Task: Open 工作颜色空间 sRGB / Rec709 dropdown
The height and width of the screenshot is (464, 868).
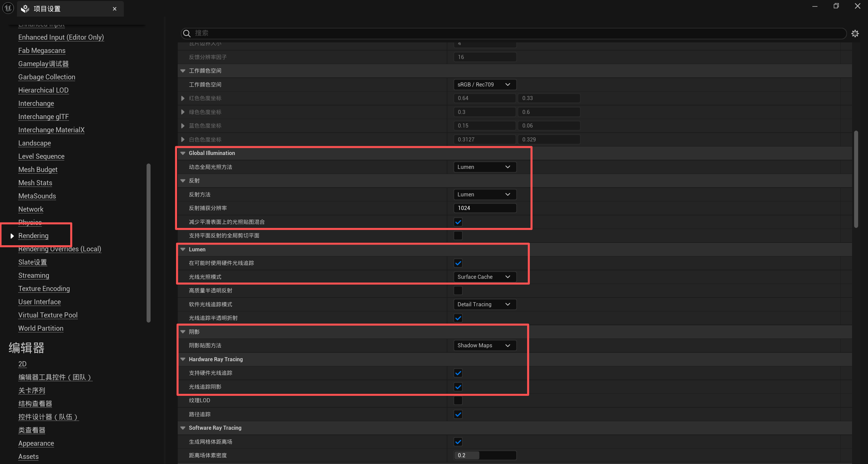Action: [x=485, y=84]
